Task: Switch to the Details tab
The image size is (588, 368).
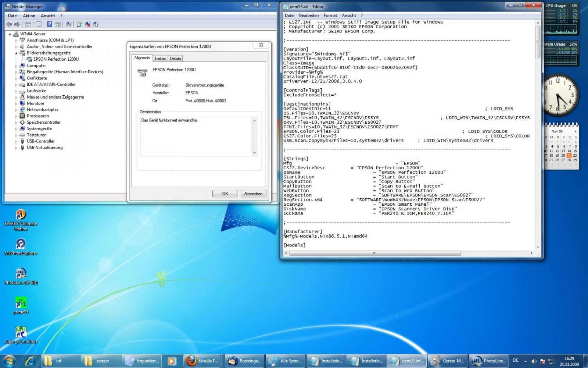Action: pyautogui.click(x=175, y=59)
